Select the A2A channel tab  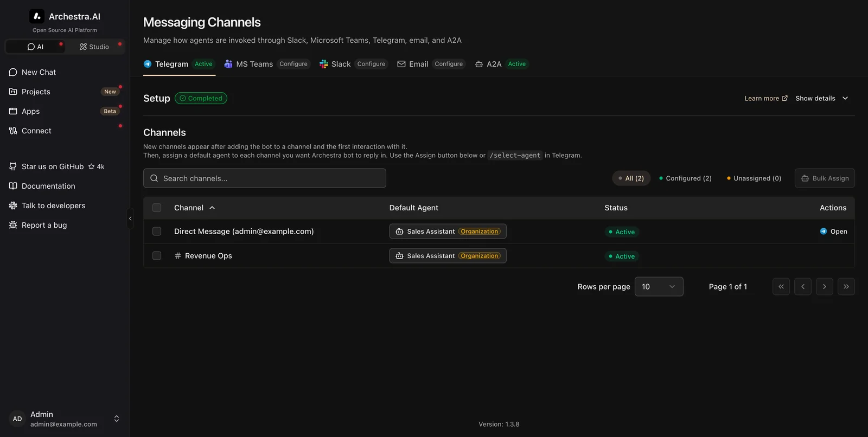coord(502,64)
